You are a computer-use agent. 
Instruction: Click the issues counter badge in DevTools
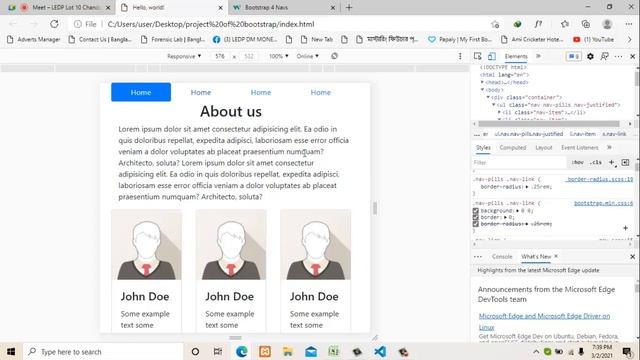tap(574, 56)
